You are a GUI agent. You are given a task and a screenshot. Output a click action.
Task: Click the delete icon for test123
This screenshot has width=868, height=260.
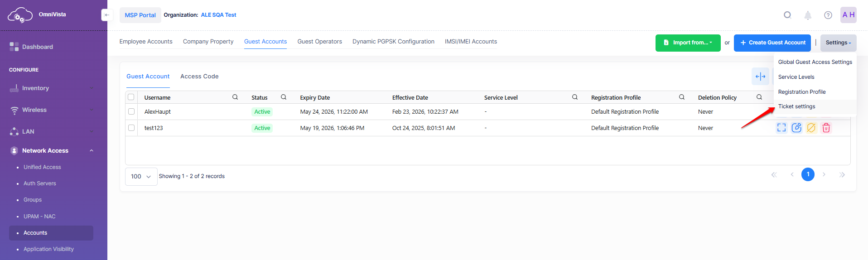click(x=826, y=128)
